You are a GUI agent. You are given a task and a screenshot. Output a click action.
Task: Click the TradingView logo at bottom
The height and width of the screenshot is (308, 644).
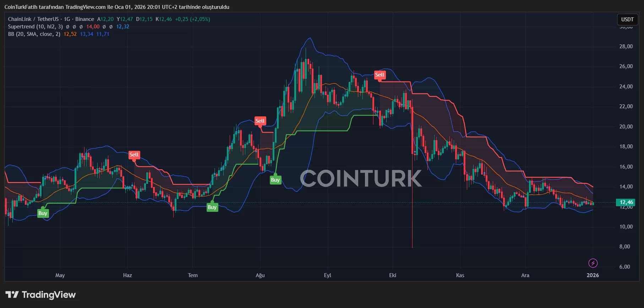(x=40, y=295)
